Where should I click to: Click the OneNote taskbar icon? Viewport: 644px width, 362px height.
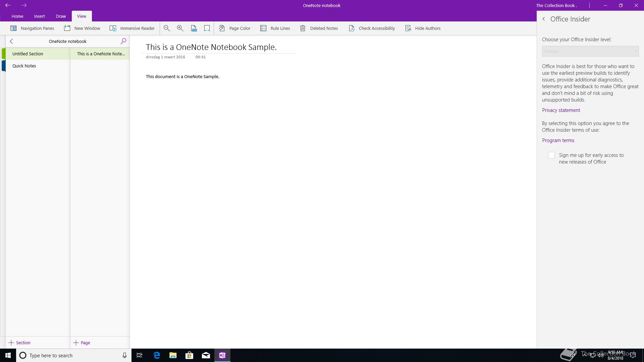222,355
